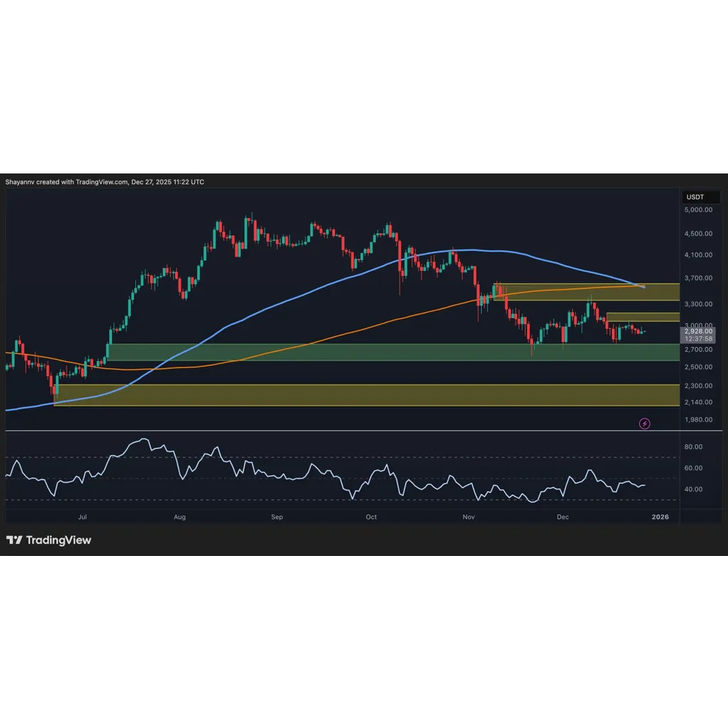Click the Oct time axis label
The width and height of the screenshot is (728, 728).
click(371, 517)
